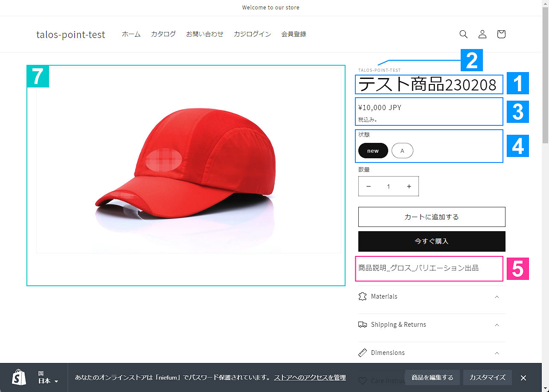Open the 国 日本 country dropdown
Image resolution: width=549 pixels, height=392 pixels.
(48, 377)
